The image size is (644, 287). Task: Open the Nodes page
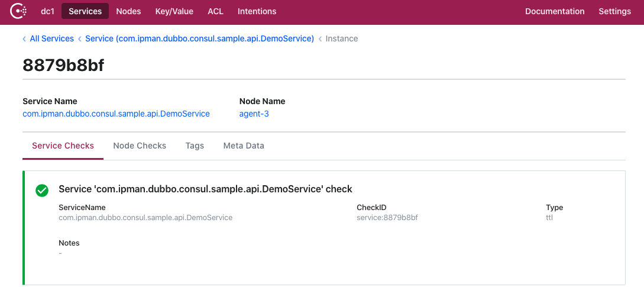128,11
